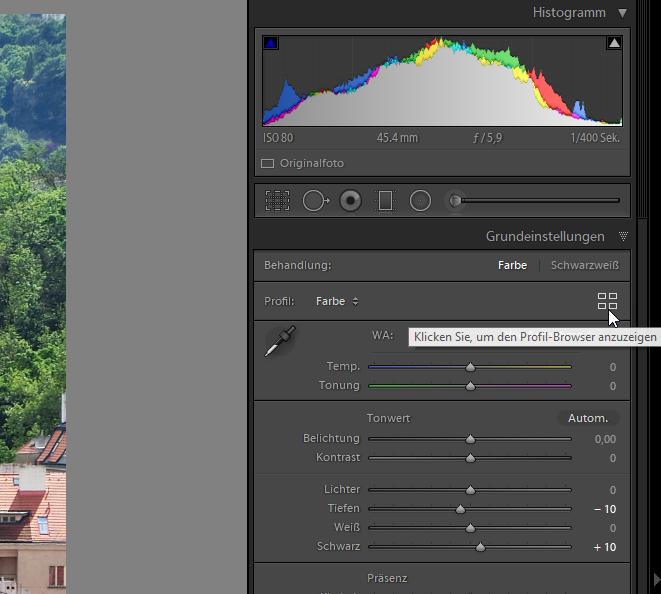Viewport: 661px width, 594px height.
Task: Enable the Originalfoto checkbox
Action: [x=268, y=163]
